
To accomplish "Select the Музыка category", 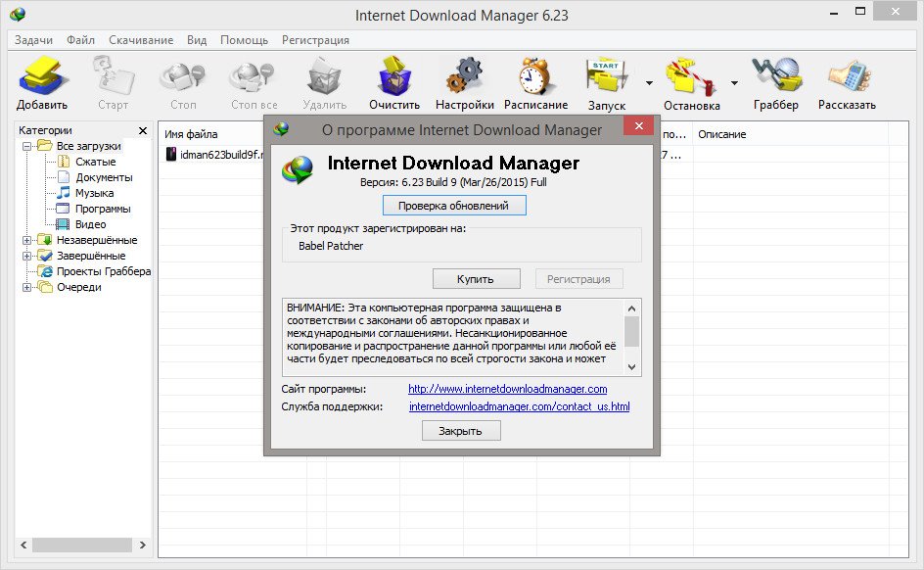I will 94,193.
